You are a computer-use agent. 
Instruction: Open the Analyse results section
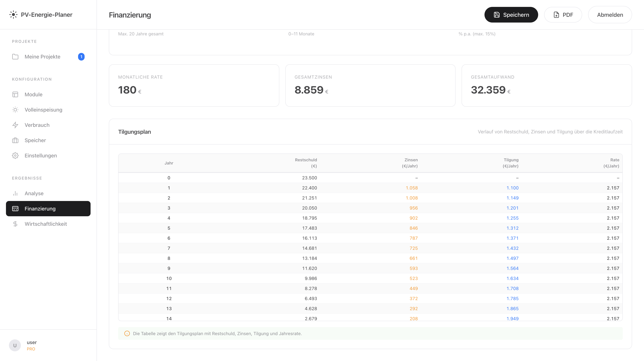[x=34, y=193]
